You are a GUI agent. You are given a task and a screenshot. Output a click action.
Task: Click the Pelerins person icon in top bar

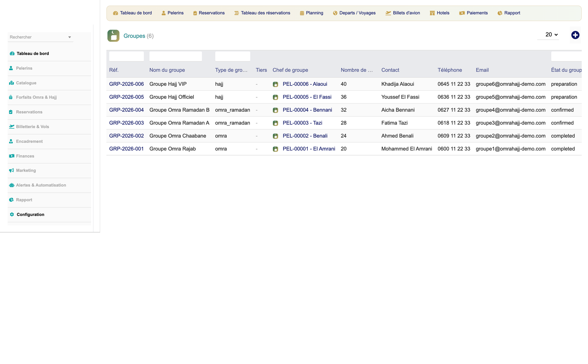163,13
